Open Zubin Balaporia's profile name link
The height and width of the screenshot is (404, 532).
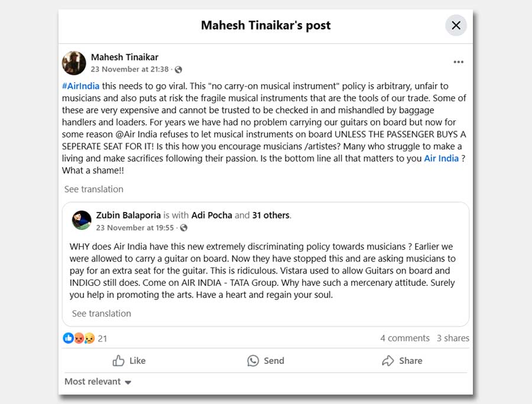pyautogui.click(x=128, y=215)
